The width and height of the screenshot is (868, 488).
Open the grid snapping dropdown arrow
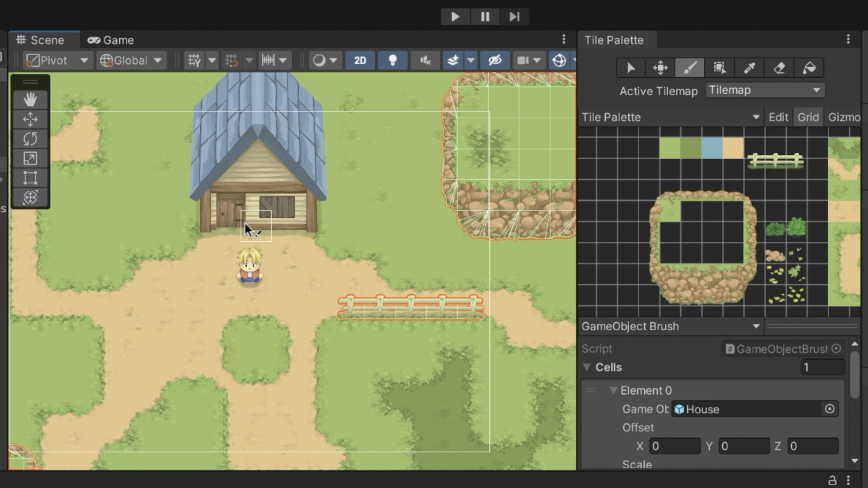pos(249,60)
